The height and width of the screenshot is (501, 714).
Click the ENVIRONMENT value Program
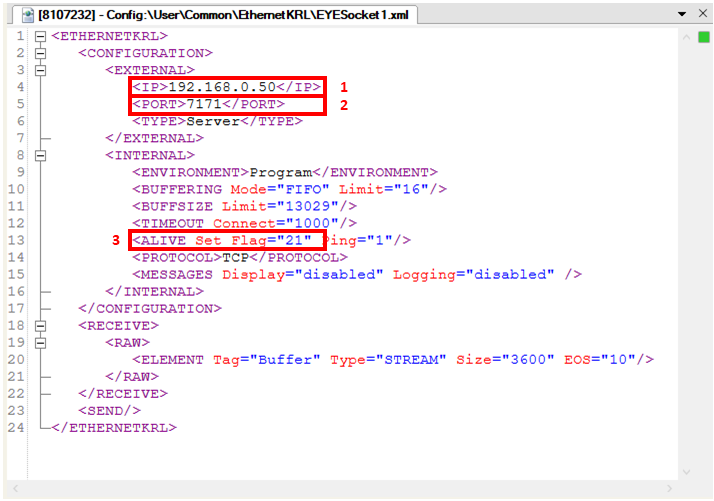pyautogui.click(x=281, y=173)
